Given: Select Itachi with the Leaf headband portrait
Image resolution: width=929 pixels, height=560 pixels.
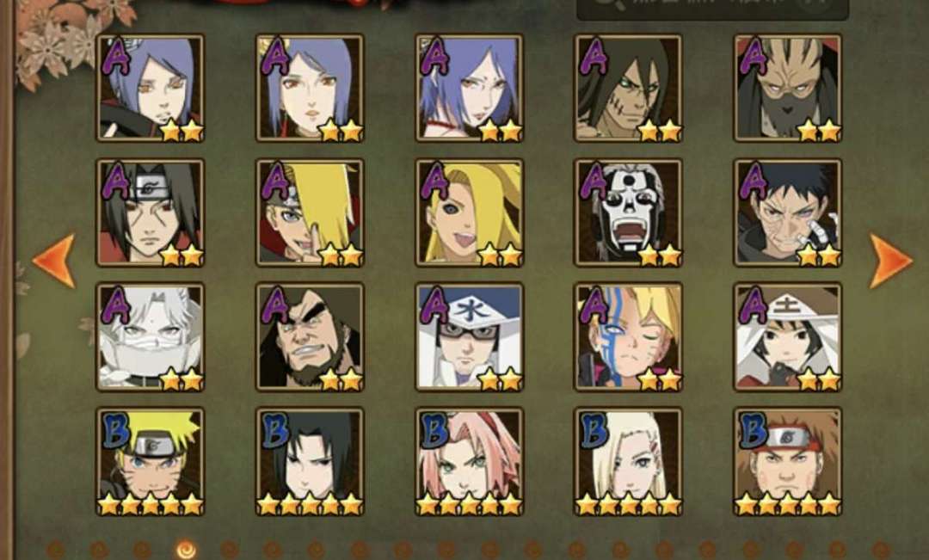Looking at the screenshot, I should [151, 212].
